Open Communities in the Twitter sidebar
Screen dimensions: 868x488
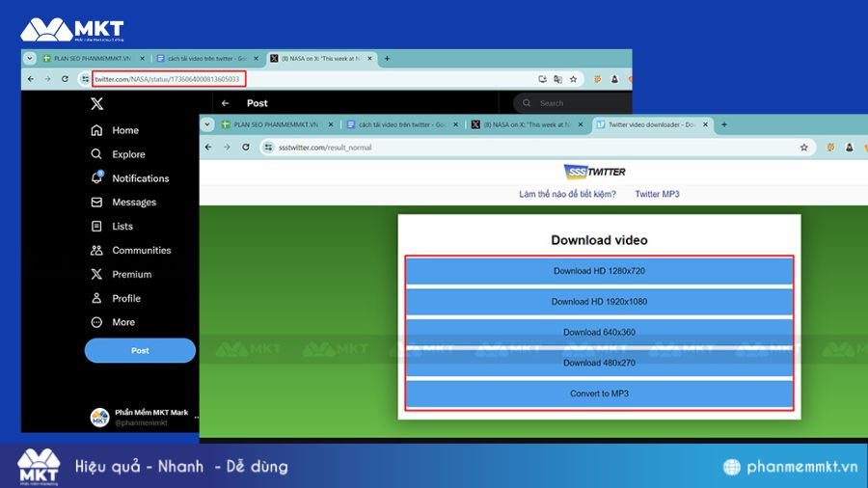click(x=130, y=250)
